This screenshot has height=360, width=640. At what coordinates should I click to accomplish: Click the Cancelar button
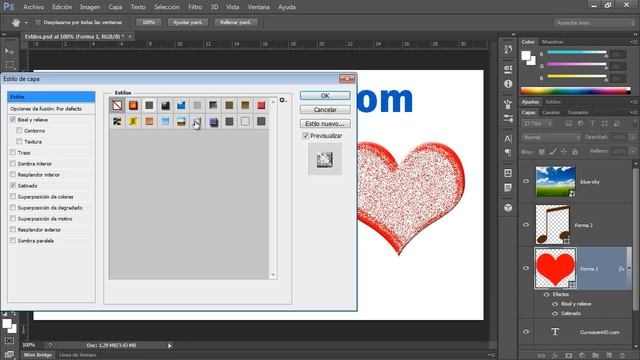click(x=325, y=109)
